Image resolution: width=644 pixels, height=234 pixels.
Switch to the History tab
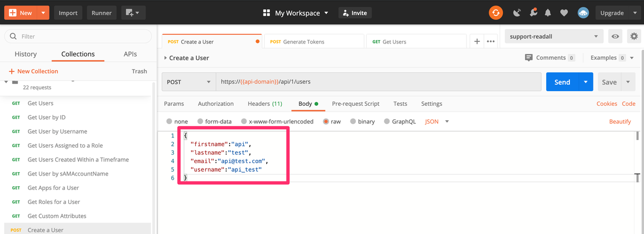click(x=26, y=54)
